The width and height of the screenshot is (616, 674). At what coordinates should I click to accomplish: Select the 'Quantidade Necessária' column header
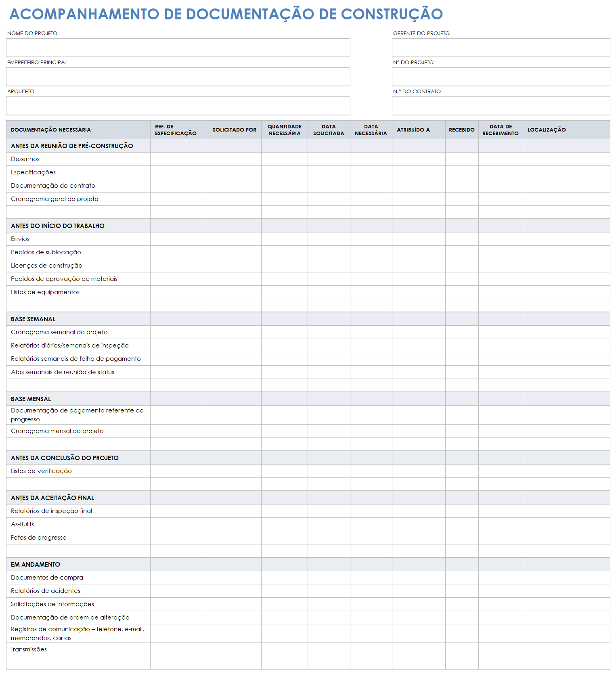click(x=285, y=130)
